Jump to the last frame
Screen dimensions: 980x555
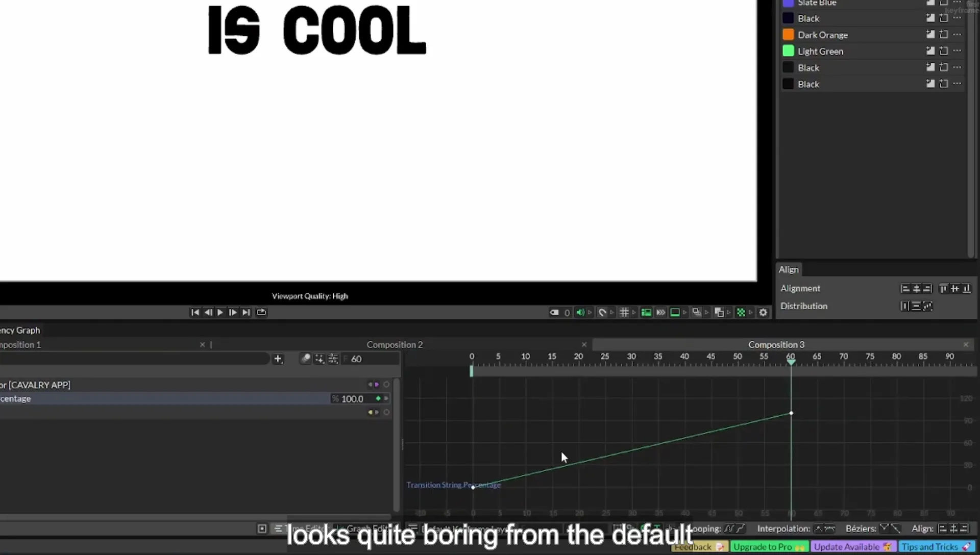pos(246,312)
